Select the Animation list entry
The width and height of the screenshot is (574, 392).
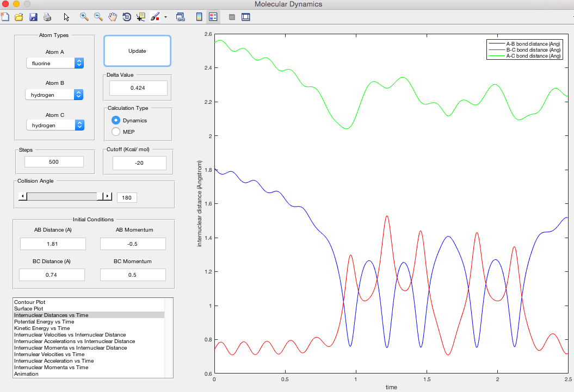(x=26, y=374)
